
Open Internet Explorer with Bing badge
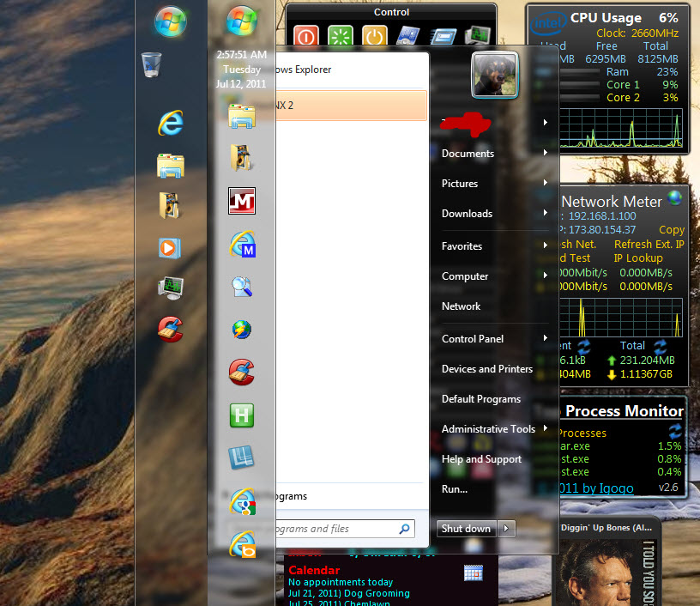click(x=242, y=544)
